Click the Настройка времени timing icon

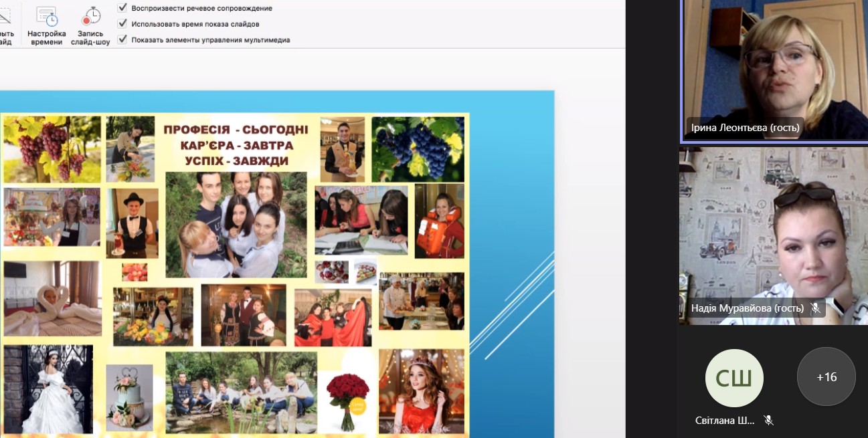click(47, 17)
